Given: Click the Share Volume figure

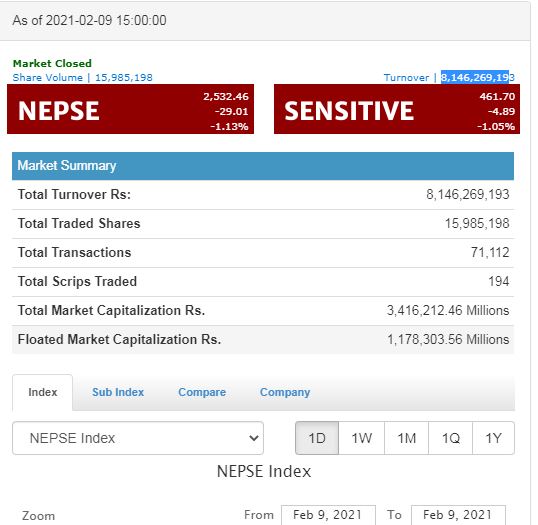Looking at the screenshot, I should (124, 78).
